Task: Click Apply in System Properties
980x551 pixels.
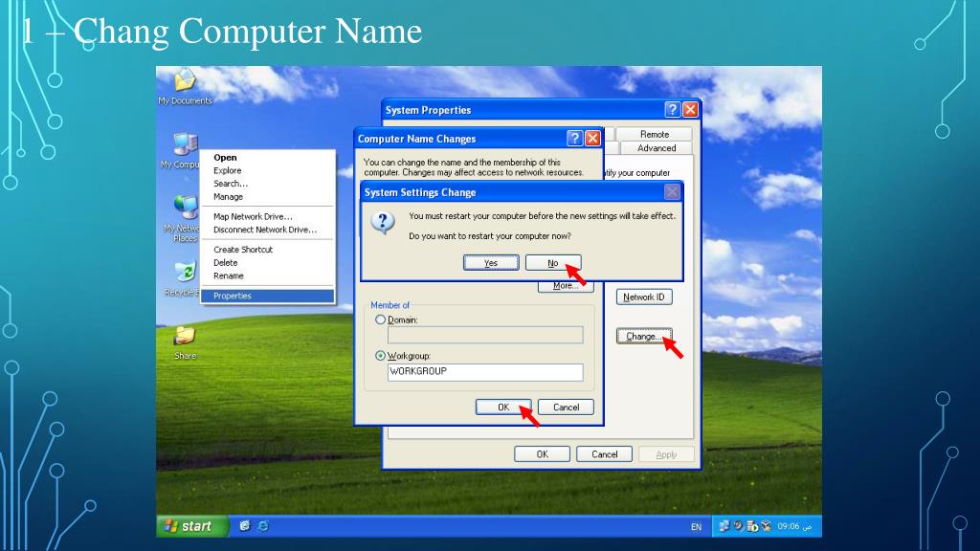Action: pos(666,454)
